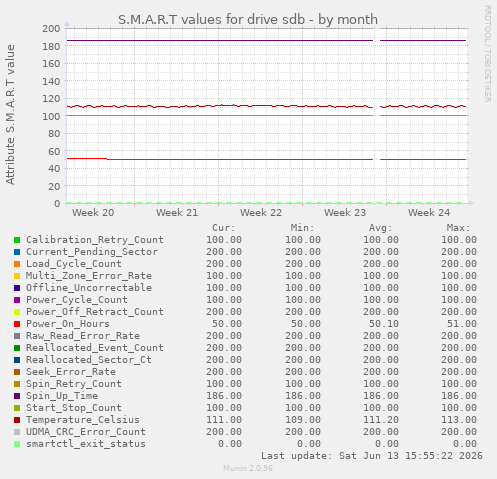The image size is (497, 479).
Task: Click the Multi_Zone_Error_Rate yellow swatch
Action: [x=17, y=276]
